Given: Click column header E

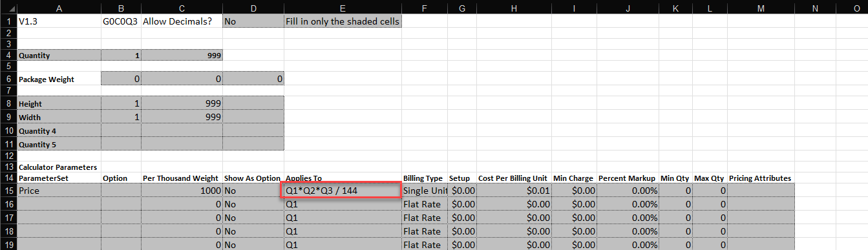Looking at the screenshot, I should (343, 7).
